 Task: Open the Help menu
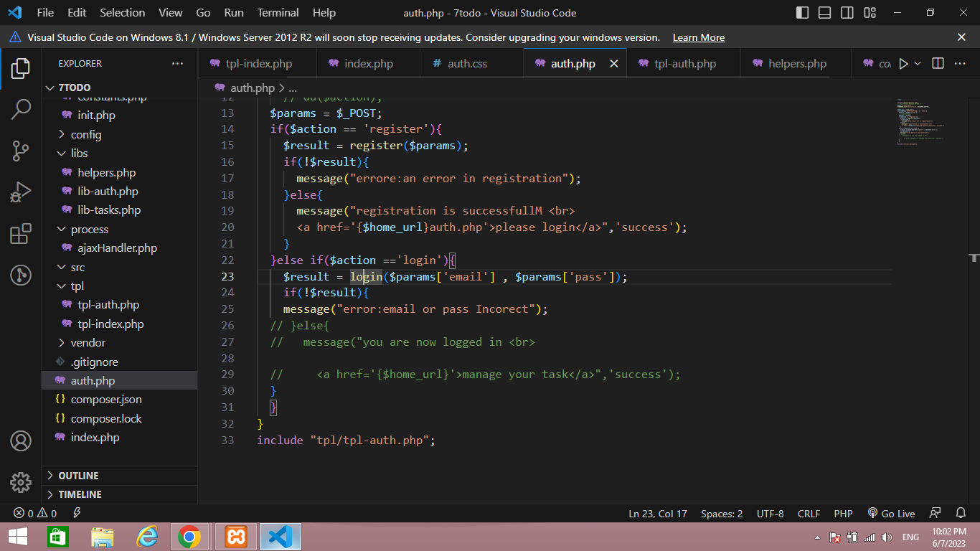[324, 13]
